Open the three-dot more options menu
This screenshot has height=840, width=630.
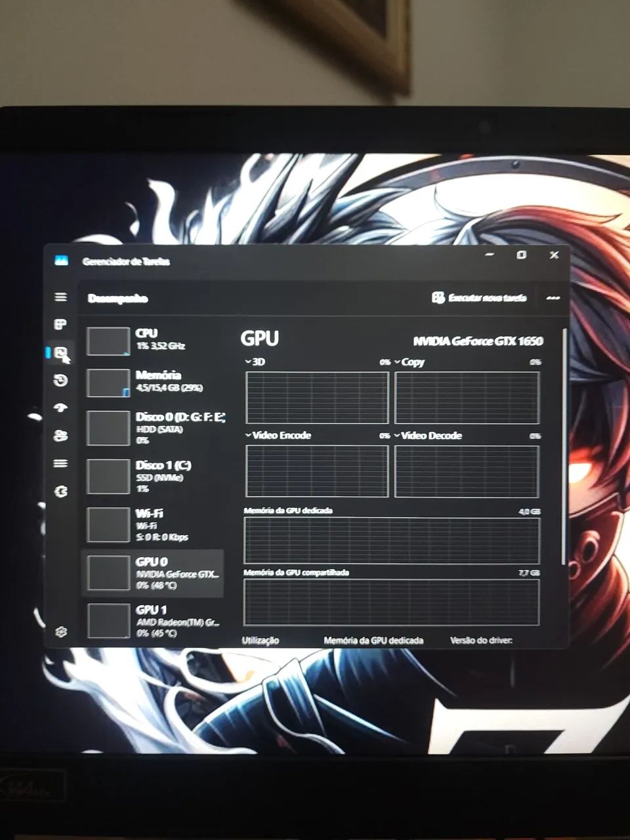(x=553, y=299)
